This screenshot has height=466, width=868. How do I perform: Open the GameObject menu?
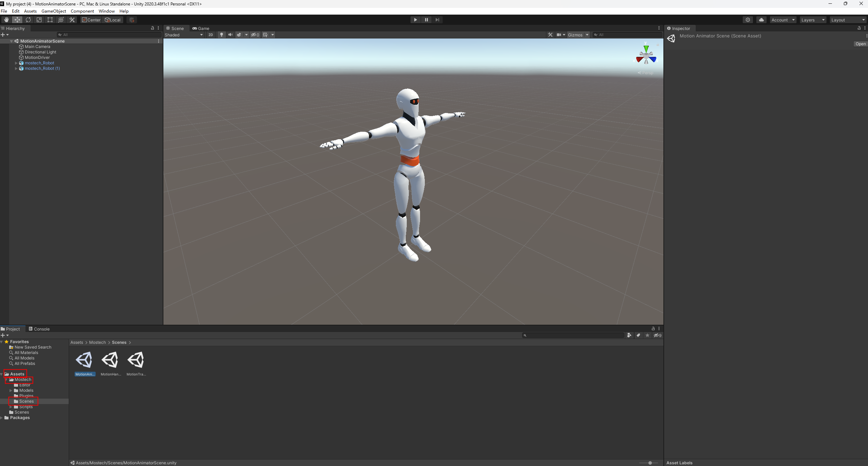(54, 11)
